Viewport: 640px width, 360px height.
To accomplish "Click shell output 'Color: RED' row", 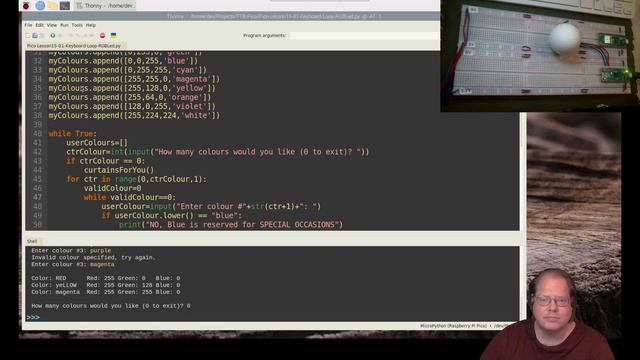I will click(105, 278).
